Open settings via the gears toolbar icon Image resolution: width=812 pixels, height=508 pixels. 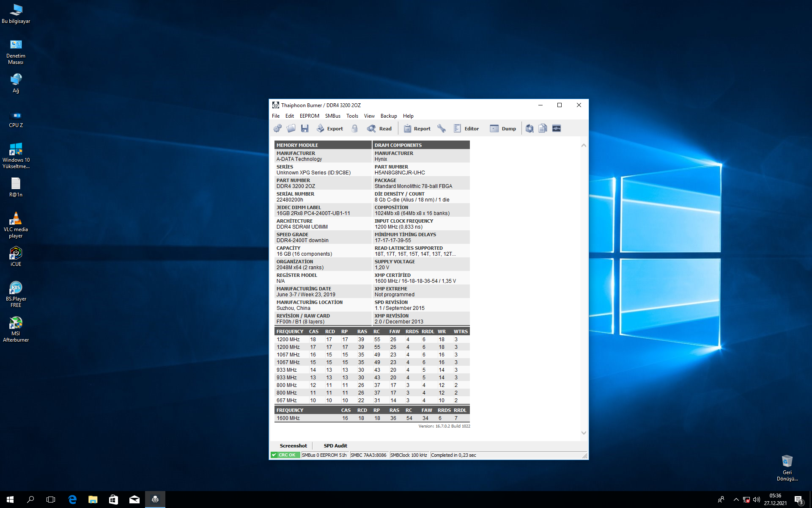(x=277, y=128)
